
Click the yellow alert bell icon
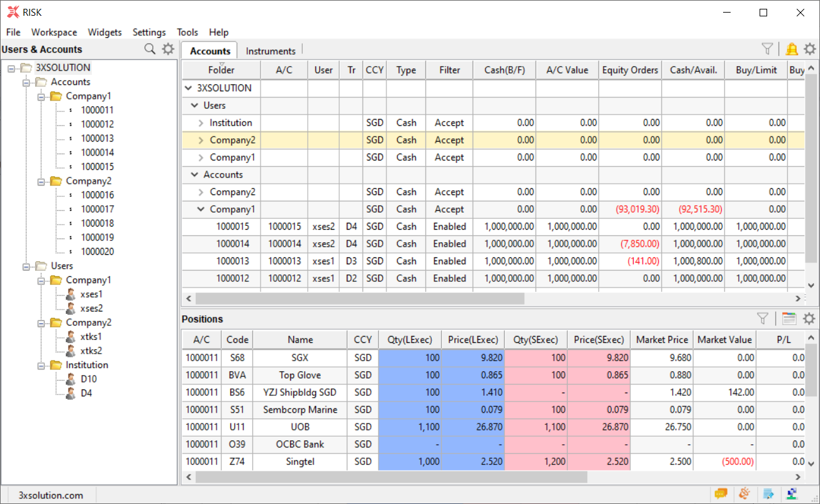coord(792,49)
